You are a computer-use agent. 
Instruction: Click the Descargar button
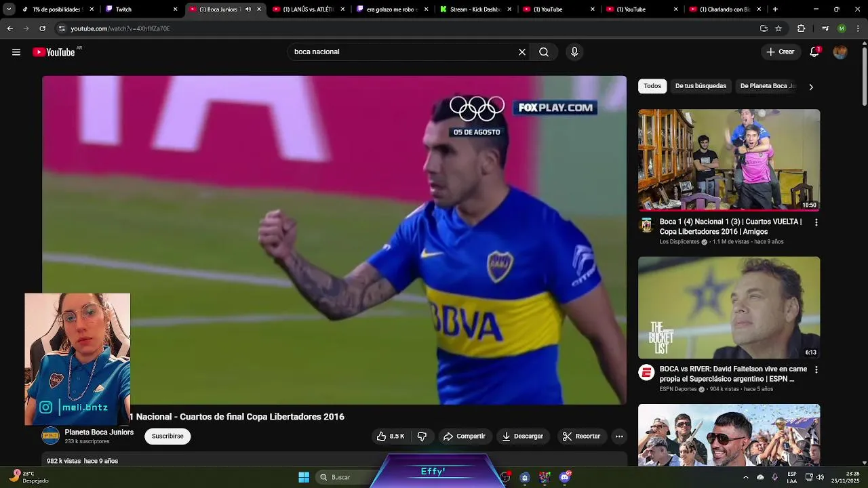522,436
